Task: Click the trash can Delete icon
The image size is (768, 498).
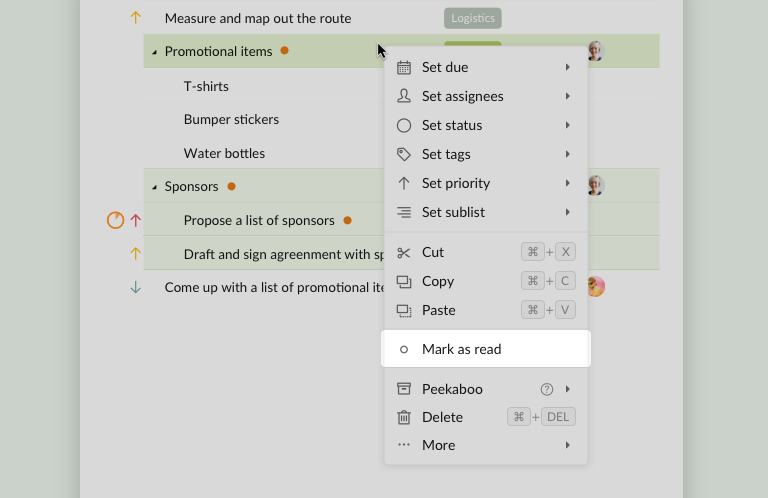Action: point(404,417)
